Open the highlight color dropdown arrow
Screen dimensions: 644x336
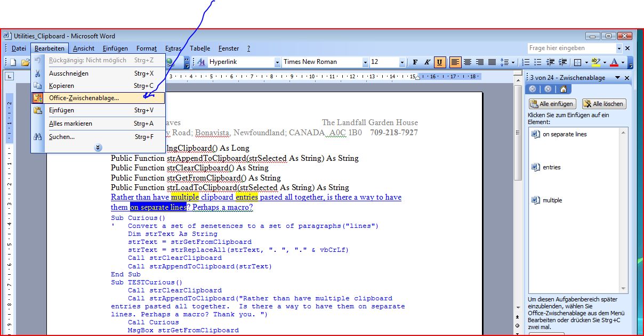pyautogui.click(x=605, y=62)
